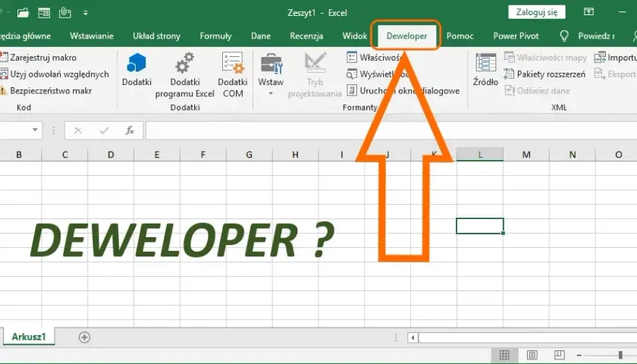Click the lightbulb tell-me icon

pyautogui.click(x=564, y=36)
